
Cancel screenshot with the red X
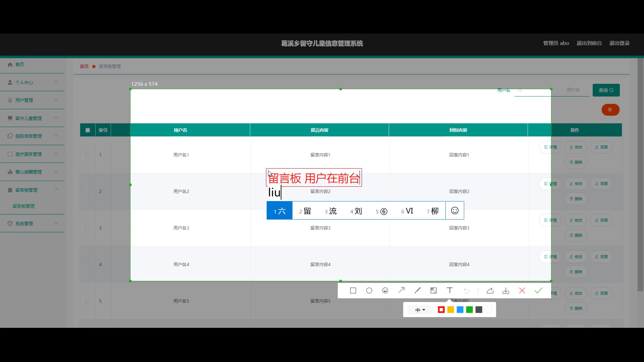click(522, 291)
